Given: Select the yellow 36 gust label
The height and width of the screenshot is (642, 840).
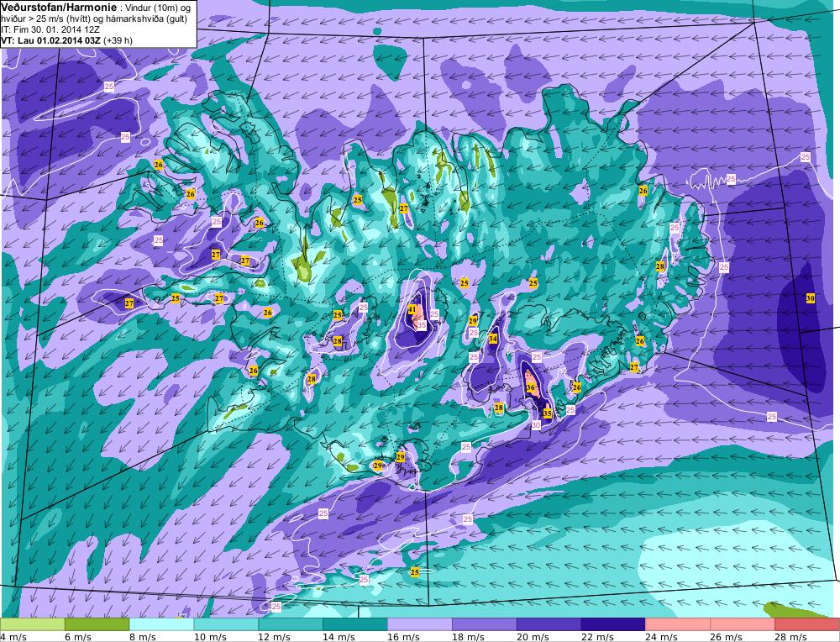Looking at the screenshot, I should (x=531, y=387).
